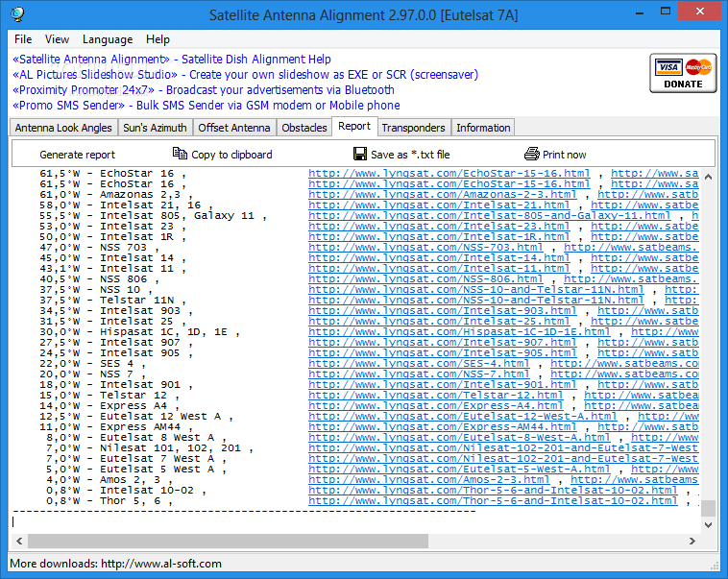The image size is (728, 579).
Task: Click the horizontal scrollbar right arrow
Action: [692, 541]
